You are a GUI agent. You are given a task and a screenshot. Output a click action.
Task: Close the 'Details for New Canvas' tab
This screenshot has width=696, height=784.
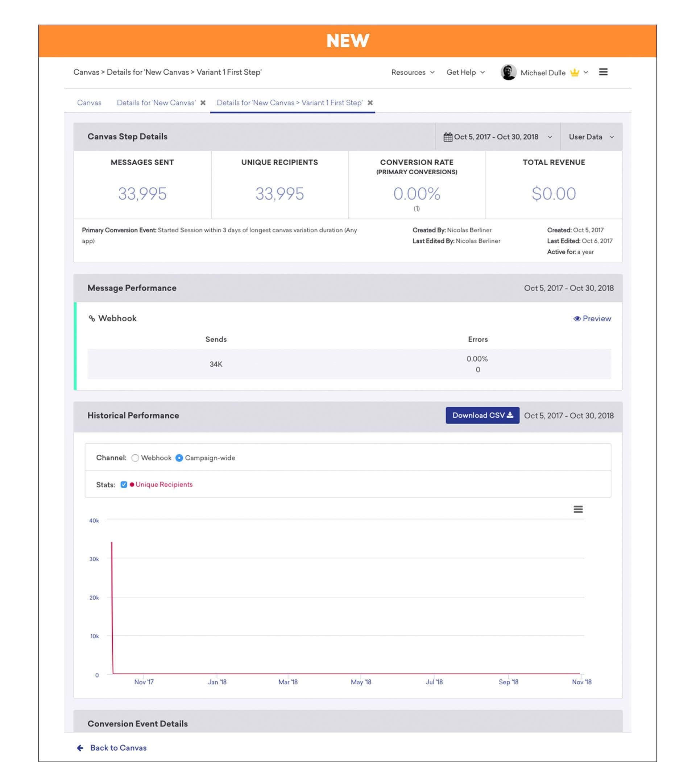pos(203,103)
